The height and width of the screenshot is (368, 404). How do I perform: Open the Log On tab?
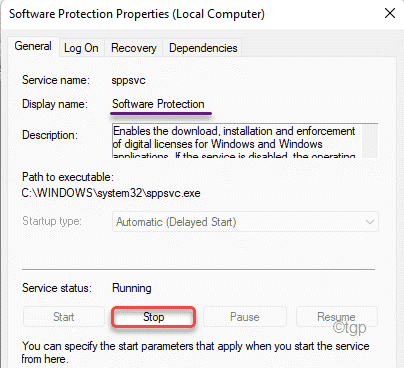[x=81, y=48]
